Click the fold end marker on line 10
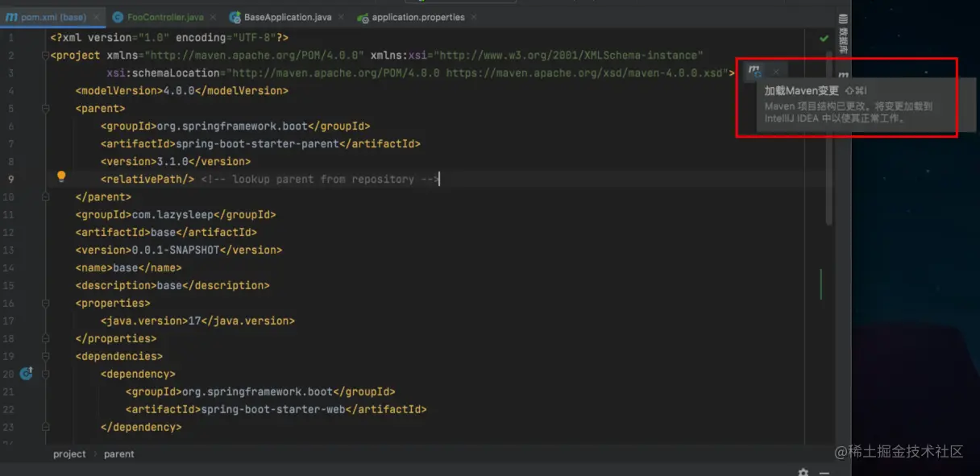Viewport: 980px width, 476px height. point(45,197)
